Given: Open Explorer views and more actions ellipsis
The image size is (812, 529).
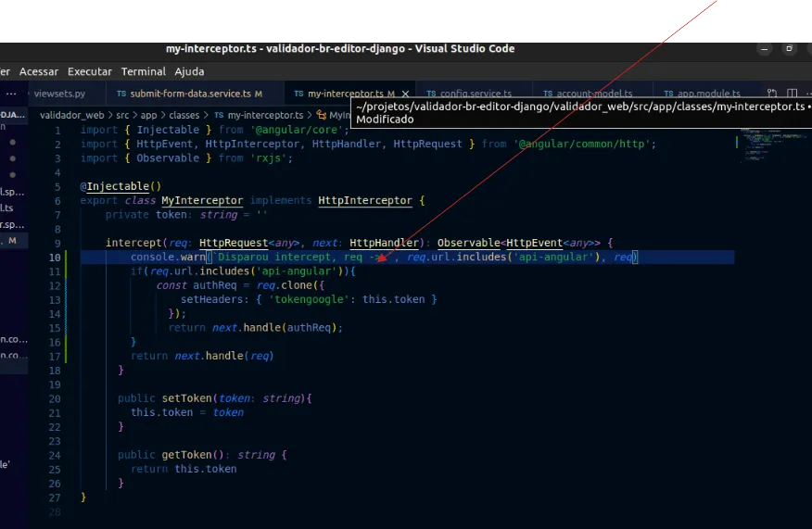Looking at the screenshot, I should click(11, 94).
